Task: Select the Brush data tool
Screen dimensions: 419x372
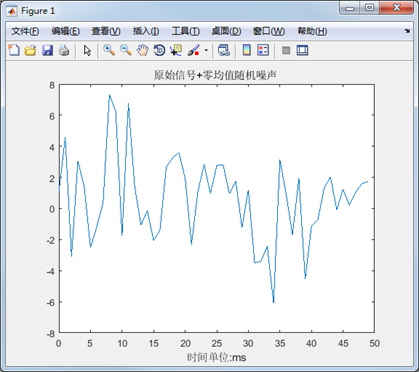Action: 193,51
